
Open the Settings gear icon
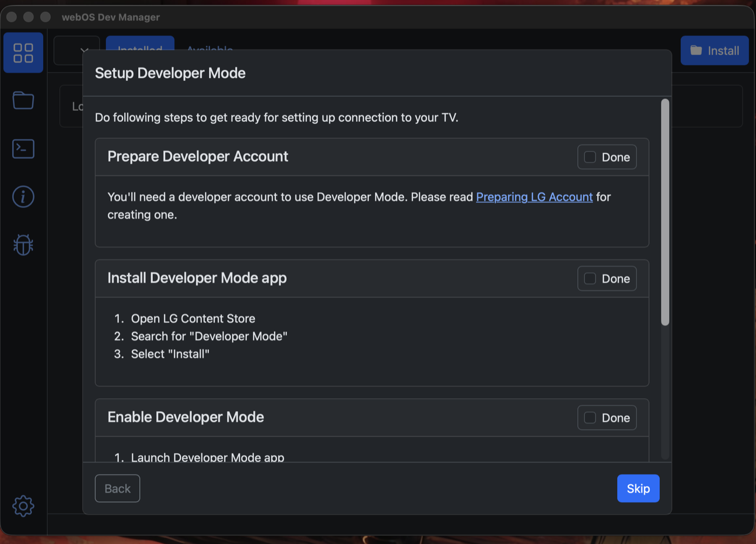pos(23,506)
